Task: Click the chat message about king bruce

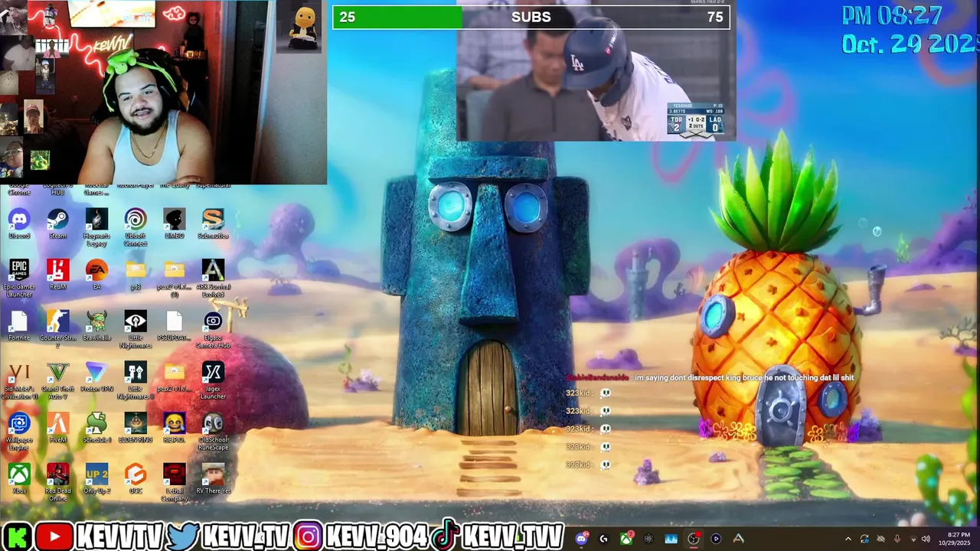Action: click(710, 377)
